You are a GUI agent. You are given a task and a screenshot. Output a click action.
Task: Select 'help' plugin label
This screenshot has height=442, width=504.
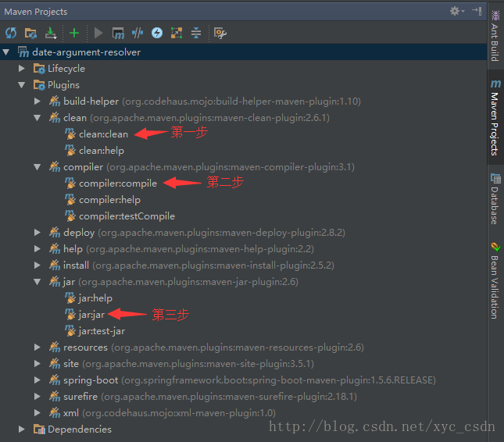click(73, 249)
